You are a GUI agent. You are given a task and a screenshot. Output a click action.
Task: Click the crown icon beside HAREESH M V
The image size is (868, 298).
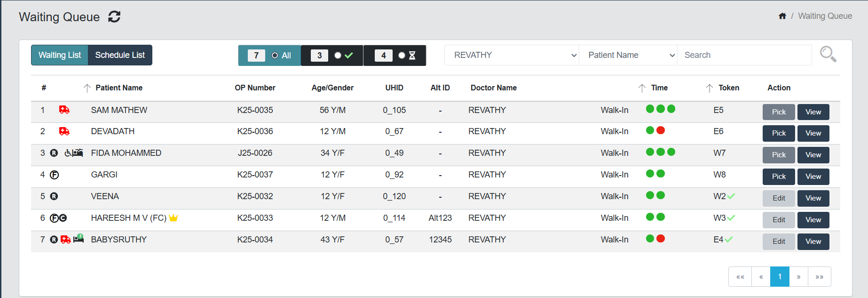(x=174, y=218)
